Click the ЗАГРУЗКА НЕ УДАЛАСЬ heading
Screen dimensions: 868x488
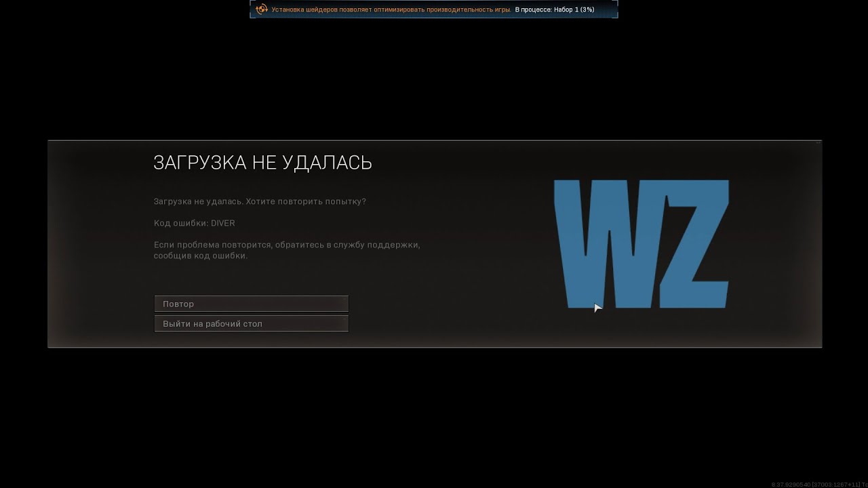pyautogui.click(x=262, y=163)
